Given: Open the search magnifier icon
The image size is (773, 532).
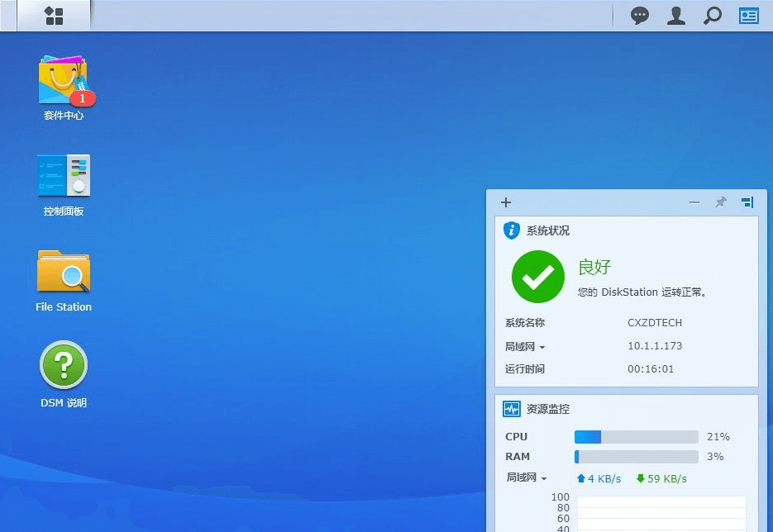Looking at the screenshot, I should pyautogui.click(x=713, y=16).
